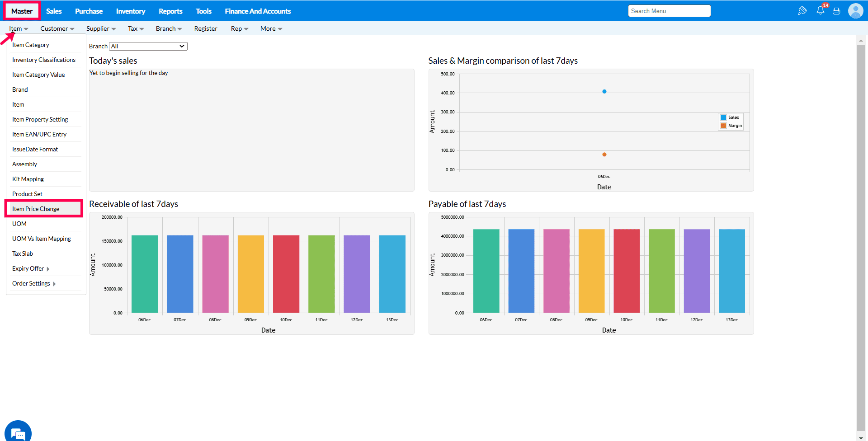Image resolution: width=868 pixels, height=441 pixels.
Task: Open the user profile avatar
Action: (855, 11)
